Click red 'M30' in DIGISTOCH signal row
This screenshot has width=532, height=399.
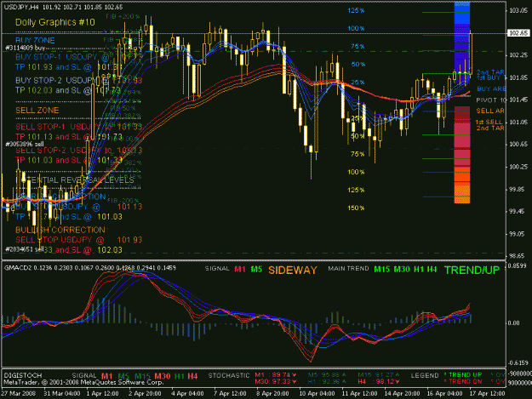click(163, 376)
